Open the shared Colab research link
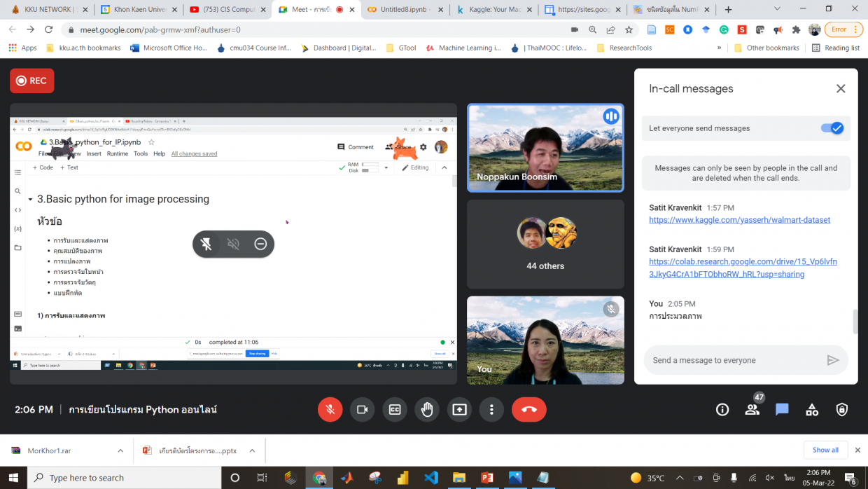 pyautogui.click(x=742, y=268)
